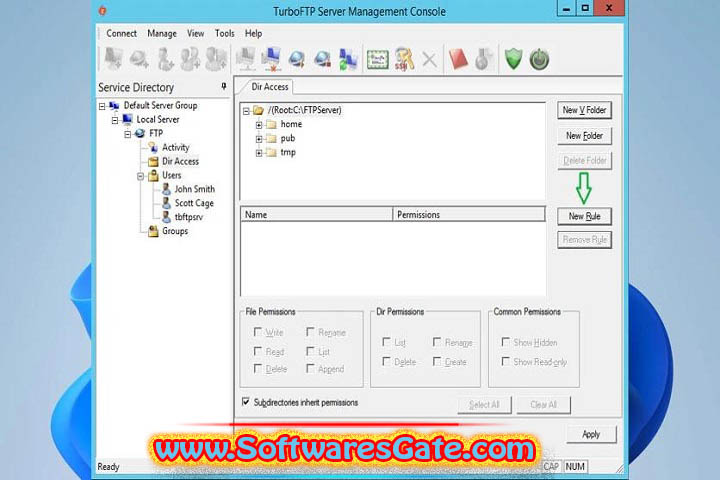
Task: Click the Remove Rule button
Action: click(585, 240)
